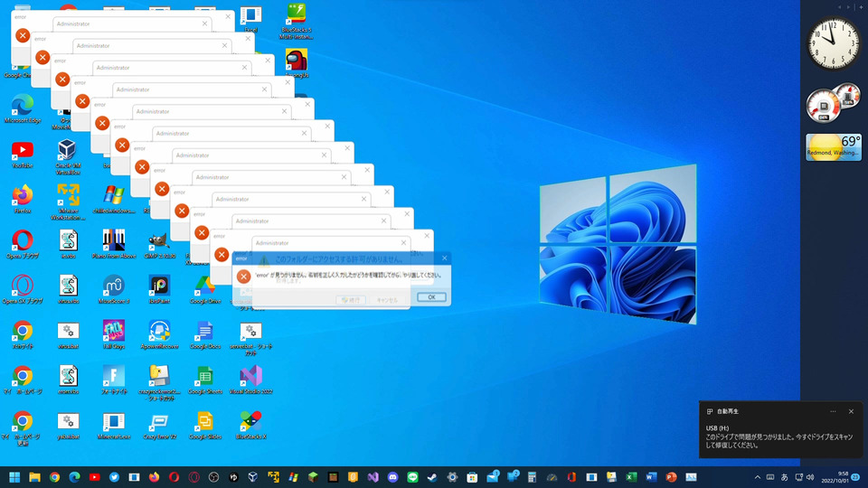
Task: Open Microsoft Edge desktop shortcut
Action: point(23,109)
